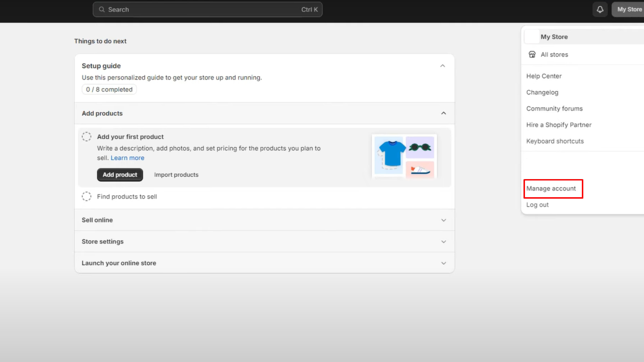Open the My Store account dropdown
Image resolution: width=644 pixels, height=362 pixels.
pos(628,9)
